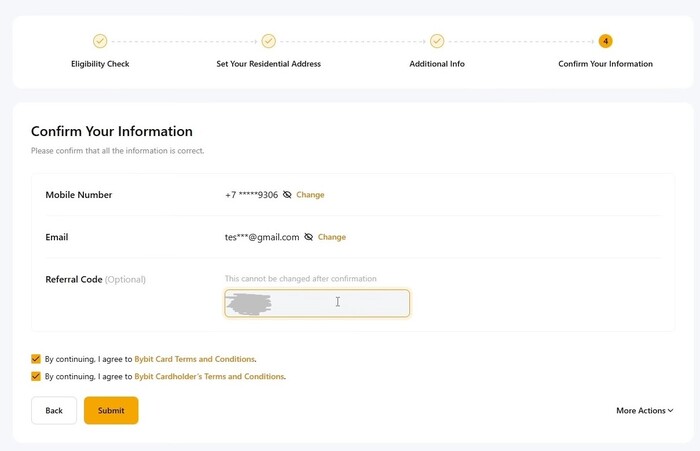Select the Set Your Residential Address step label
This screenshot has width=700, height=451.
[x=268, y=64]
